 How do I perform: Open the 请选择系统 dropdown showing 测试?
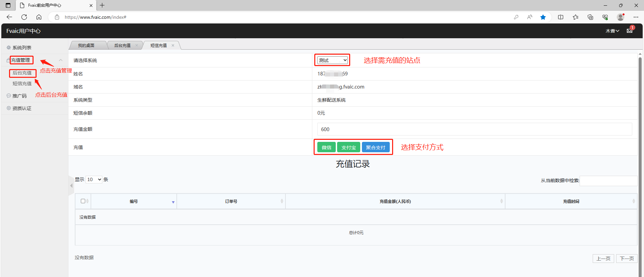(332, 60)
